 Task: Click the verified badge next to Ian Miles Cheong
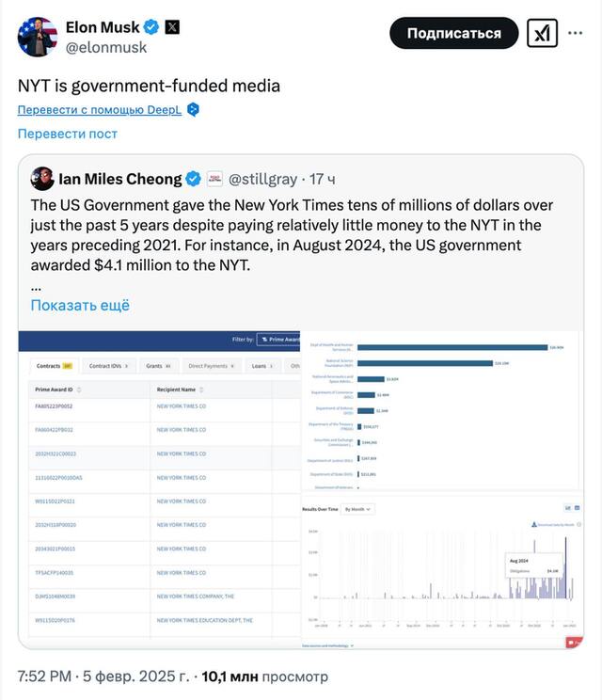[x=193, y=179]
